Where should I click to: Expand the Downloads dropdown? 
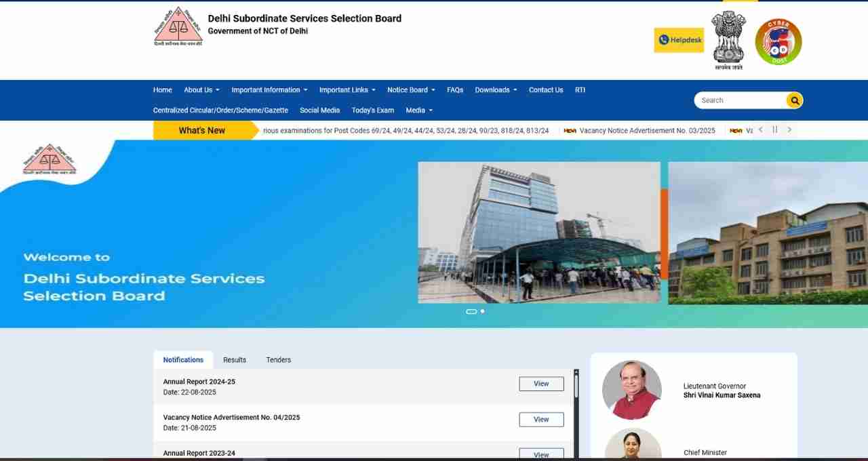(x=496, y=89)
